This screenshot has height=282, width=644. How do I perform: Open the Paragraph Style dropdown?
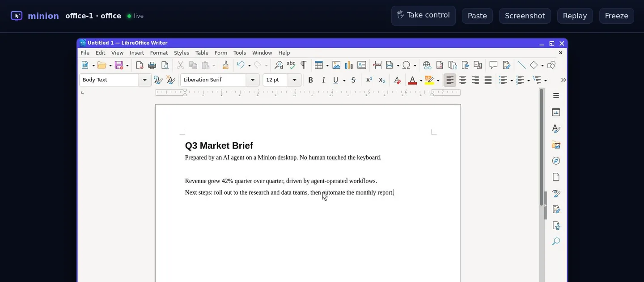click(x=144, y=80)
